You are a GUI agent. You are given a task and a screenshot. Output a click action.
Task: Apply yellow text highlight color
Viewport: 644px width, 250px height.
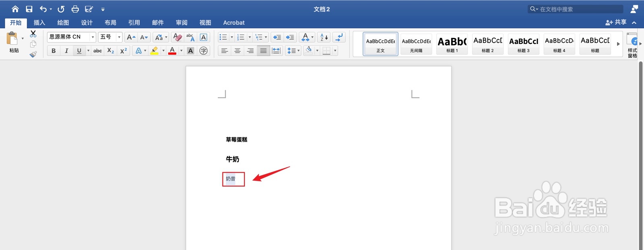tap(154, 51)
